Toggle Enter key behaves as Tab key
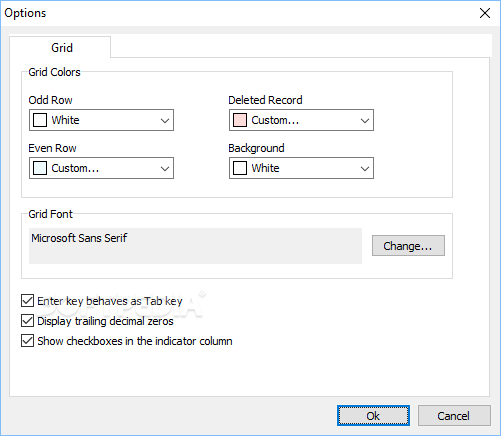The image size is (501, 436). [27, 301]
